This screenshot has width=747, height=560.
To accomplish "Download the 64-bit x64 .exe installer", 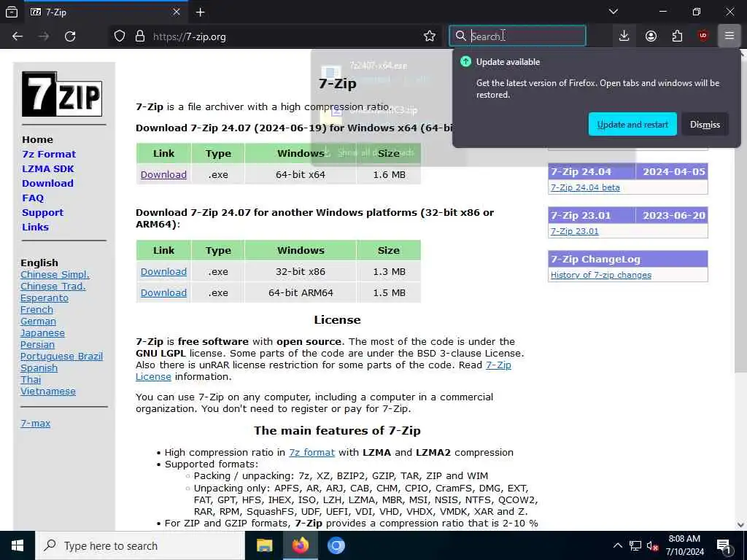I will coord(163,175).
